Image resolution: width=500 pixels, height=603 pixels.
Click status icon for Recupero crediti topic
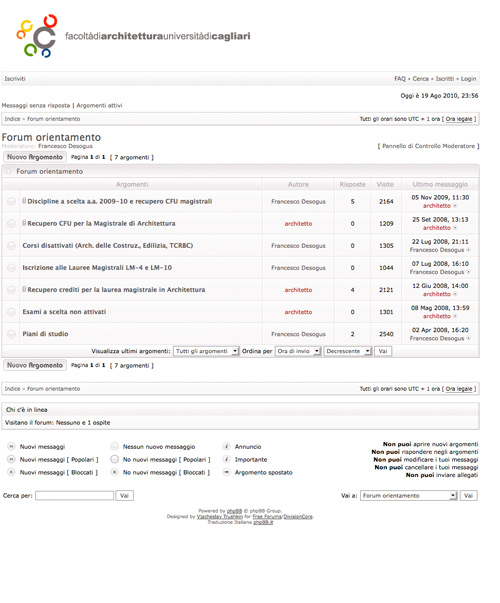click(11, 290)
